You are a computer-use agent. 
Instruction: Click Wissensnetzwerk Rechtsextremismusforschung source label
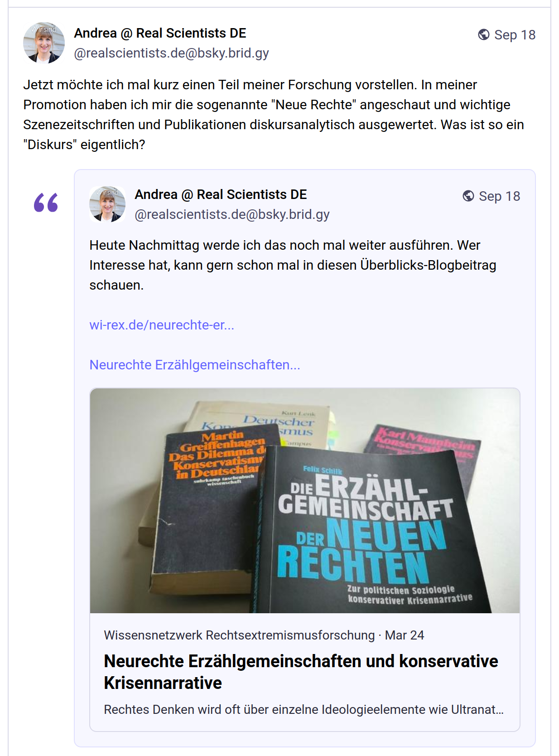[x=239, y=635]
